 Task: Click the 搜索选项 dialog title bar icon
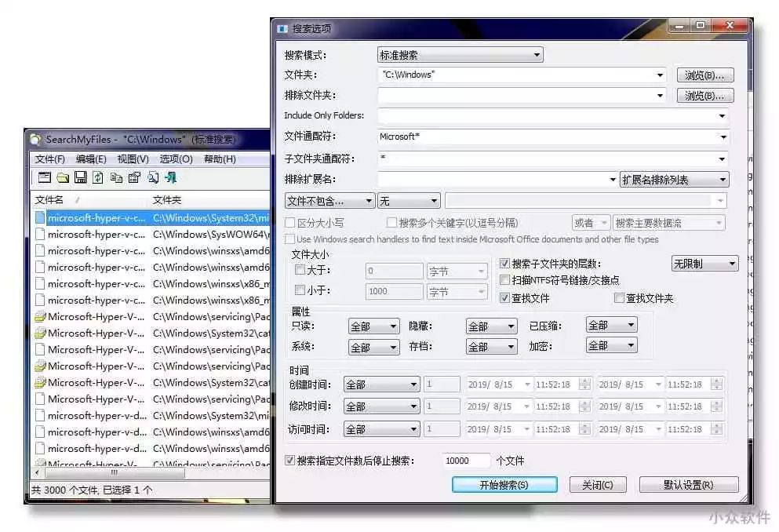[282, 29]
